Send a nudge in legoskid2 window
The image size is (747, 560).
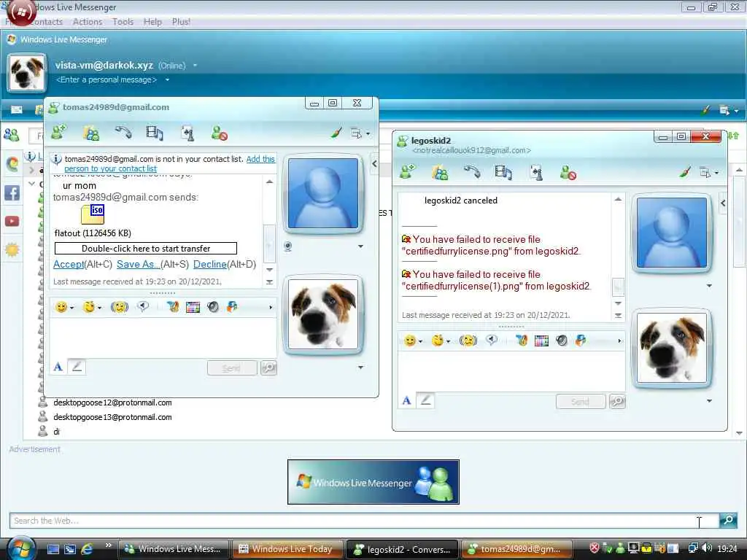(x=468, y=341)
